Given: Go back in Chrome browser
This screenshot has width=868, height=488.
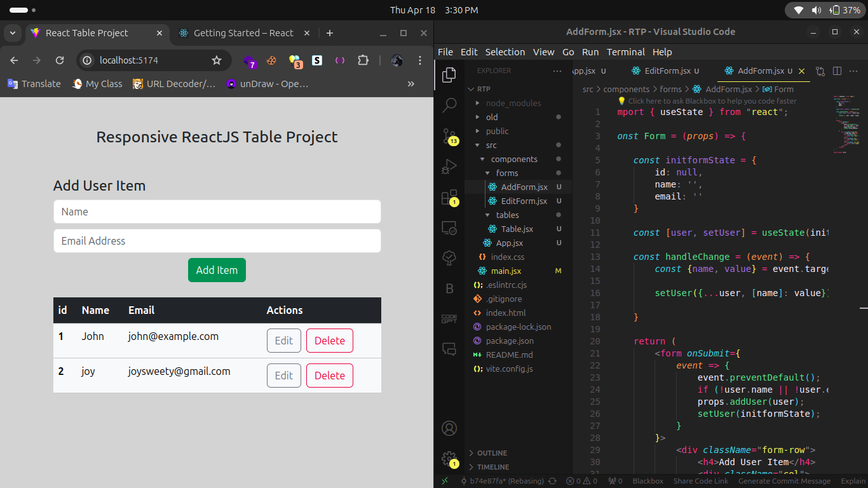Looking at the screenshot, I should coord(14,60).
